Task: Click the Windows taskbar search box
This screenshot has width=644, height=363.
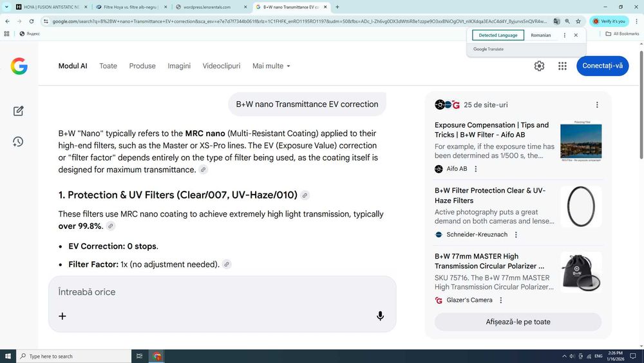Action: coord(74,356)
